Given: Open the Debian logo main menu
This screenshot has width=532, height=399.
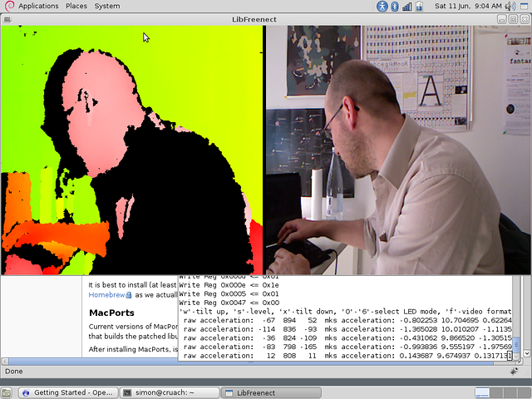Looking at the screenshot, I should [x=9, y=6].
